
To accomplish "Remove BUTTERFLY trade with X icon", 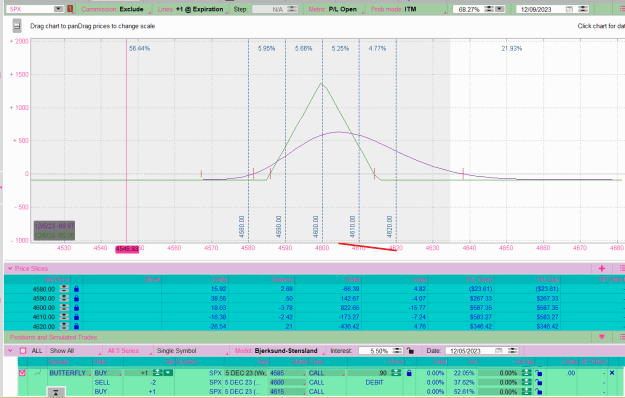I will tap(612, 373).
